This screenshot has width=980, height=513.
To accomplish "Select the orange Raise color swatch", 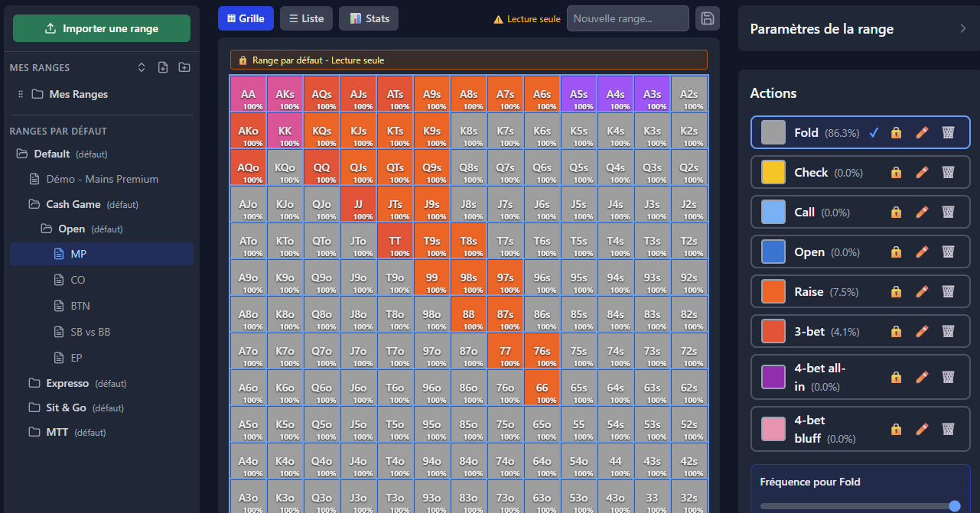I will tap(773, 291).
